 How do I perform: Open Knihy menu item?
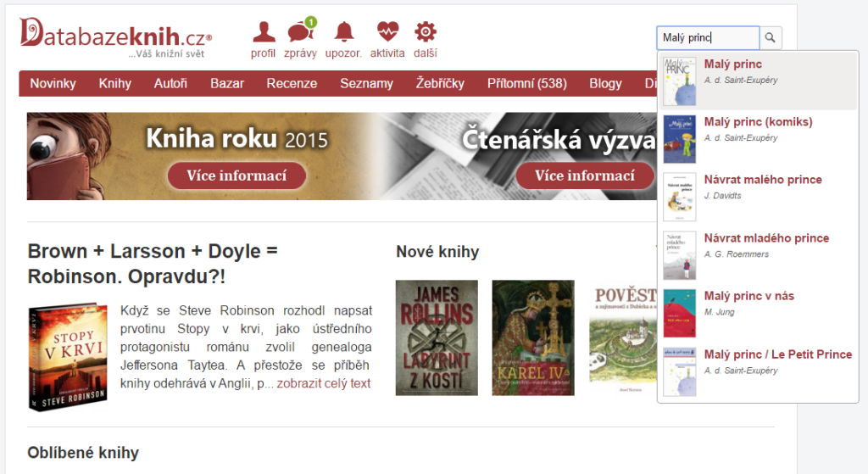click(115, 84)
